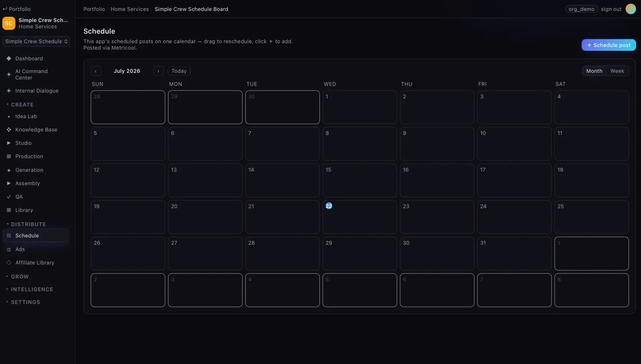Screen dimensions: 641x364
Task: Open the Simple Crew Schedule app selector
Action: pos(36,41)
